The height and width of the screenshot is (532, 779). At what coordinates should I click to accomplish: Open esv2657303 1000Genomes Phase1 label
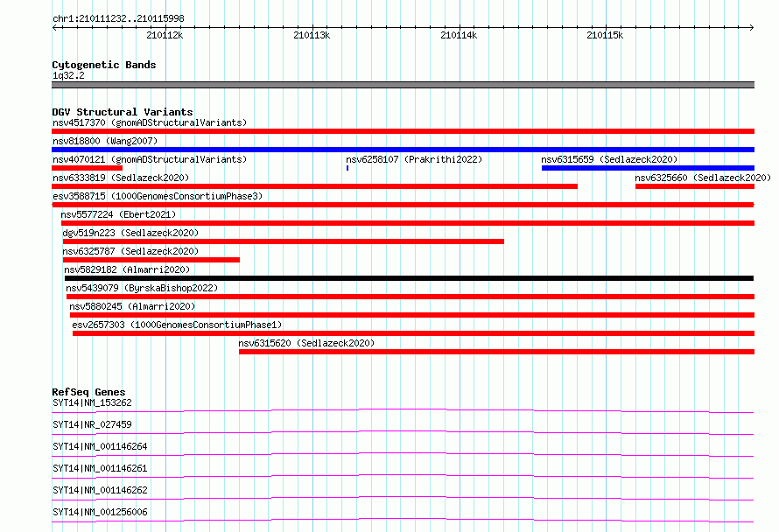[x=177, y=325]
